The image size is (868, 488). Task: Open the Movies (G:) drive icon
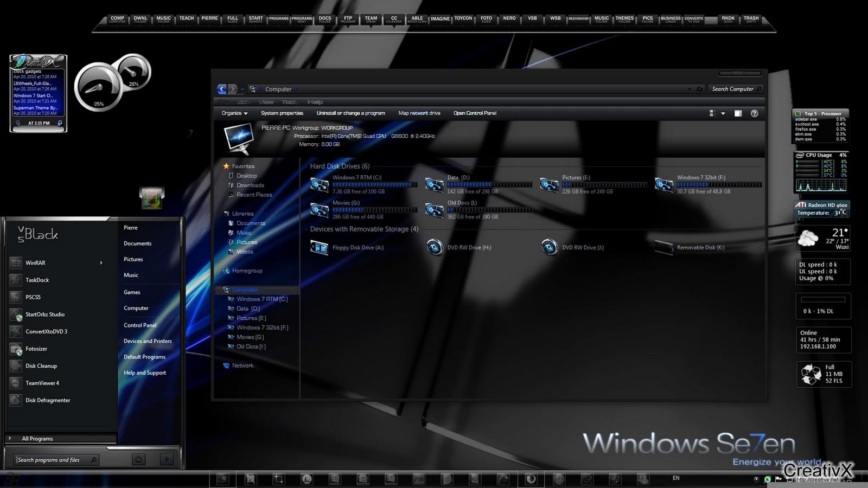point(320,210)
